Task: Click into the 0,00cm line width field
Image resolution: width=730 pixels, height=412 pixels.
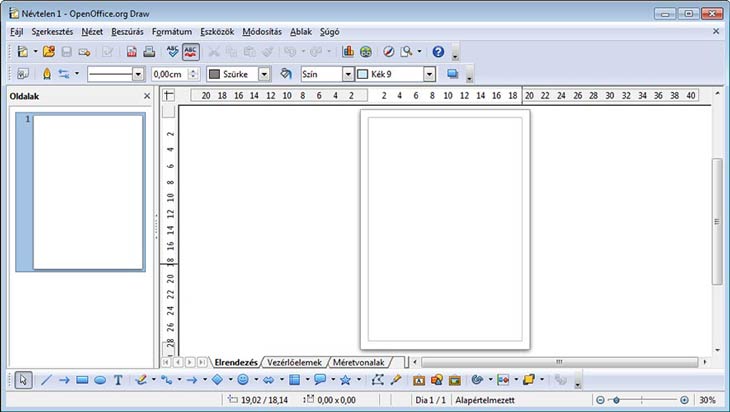Action: (170, 74)
